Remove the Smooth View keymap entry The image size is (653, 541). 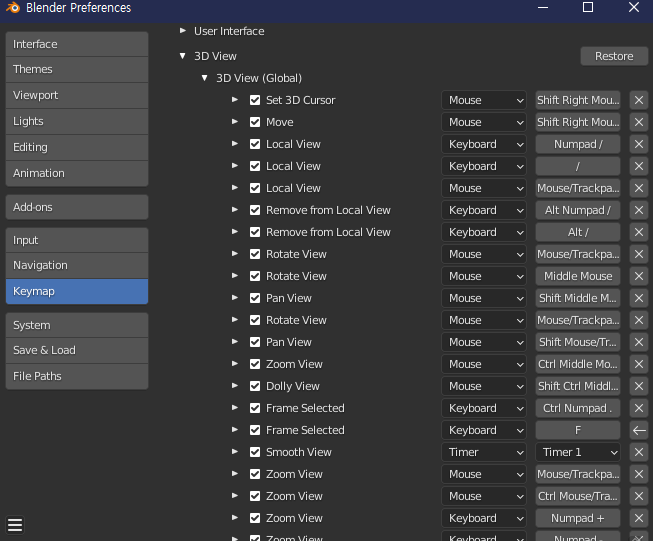click(638, 452)
